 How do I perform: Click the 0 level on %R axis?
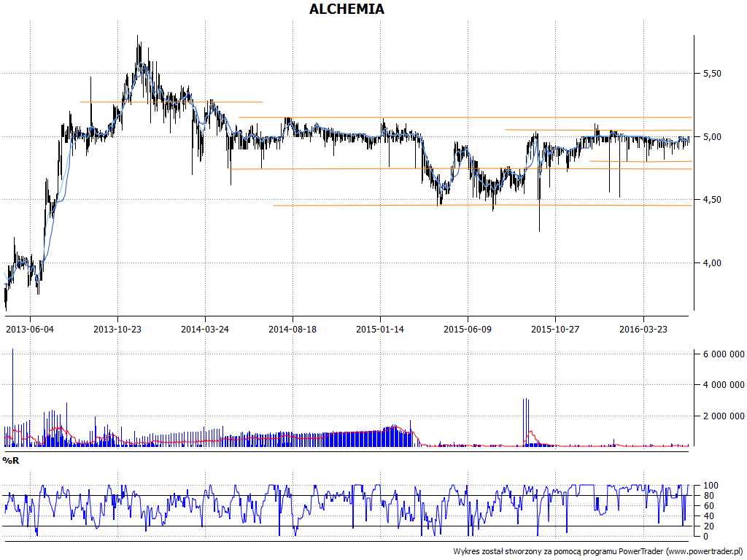(x=706, y=536)
